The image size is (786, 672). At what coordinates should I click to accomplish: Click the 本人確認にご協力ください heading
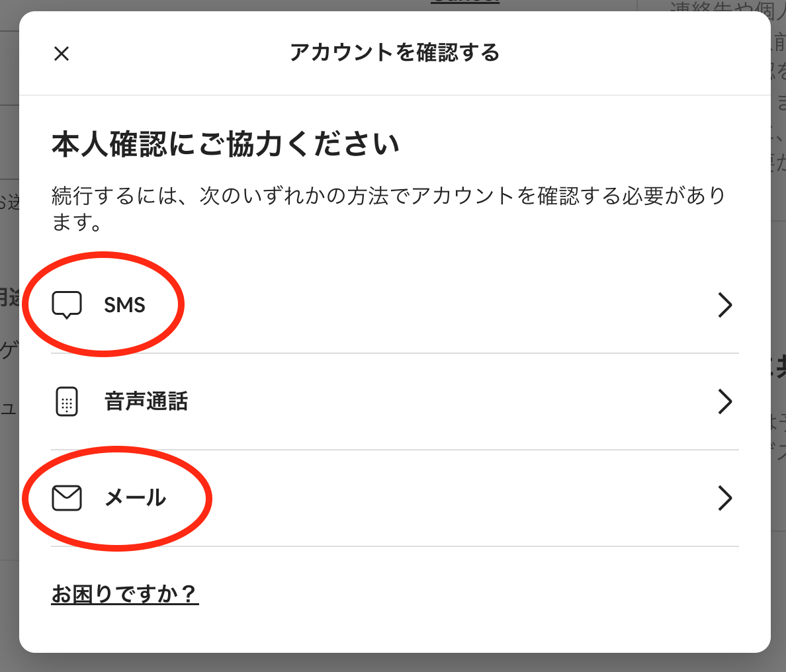click(x=226, y=144)
